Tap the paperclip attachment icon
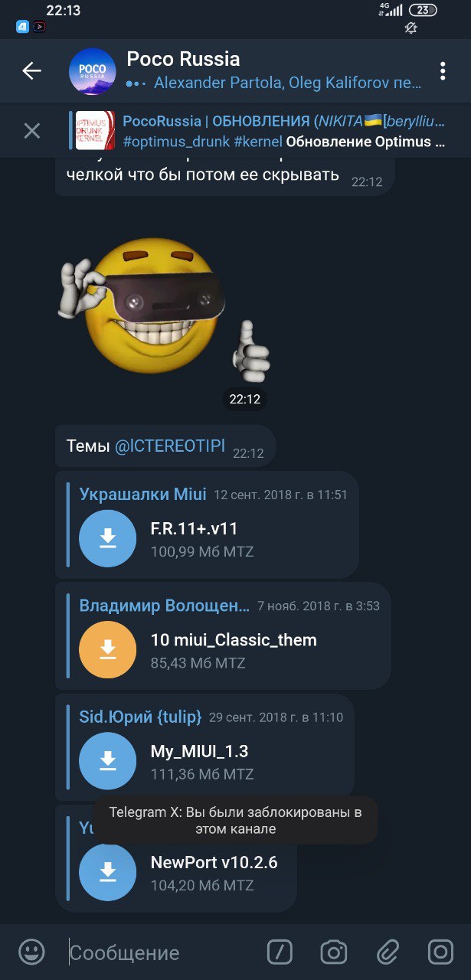The width and height of the screenshot is (471, 980). pyautogui.click(x=388, y=952)
